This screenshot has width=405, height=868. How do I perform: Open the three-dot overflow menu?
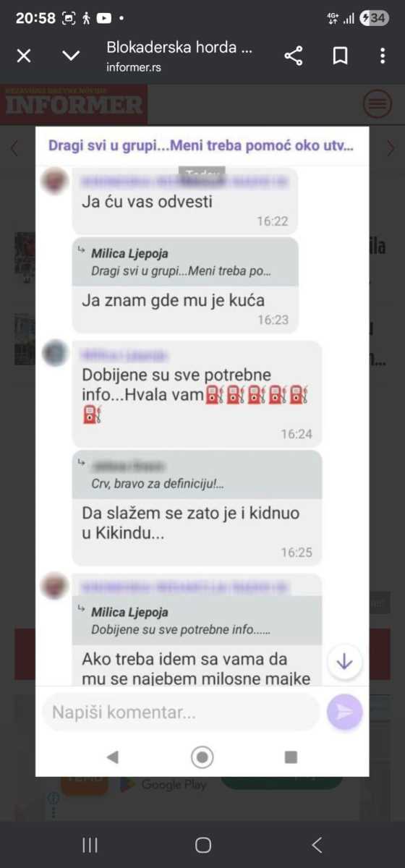click(x=383, y=56)
